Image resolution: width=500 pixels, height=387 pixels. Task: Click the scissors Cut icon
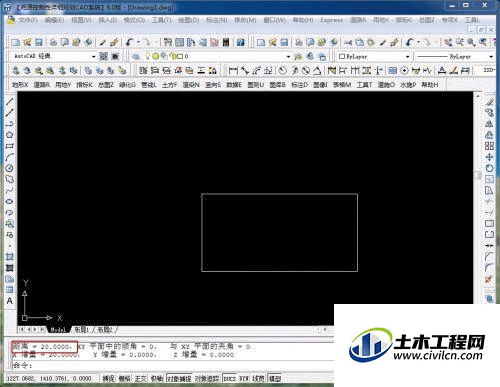pyautogui.click(x=348, y=42)
